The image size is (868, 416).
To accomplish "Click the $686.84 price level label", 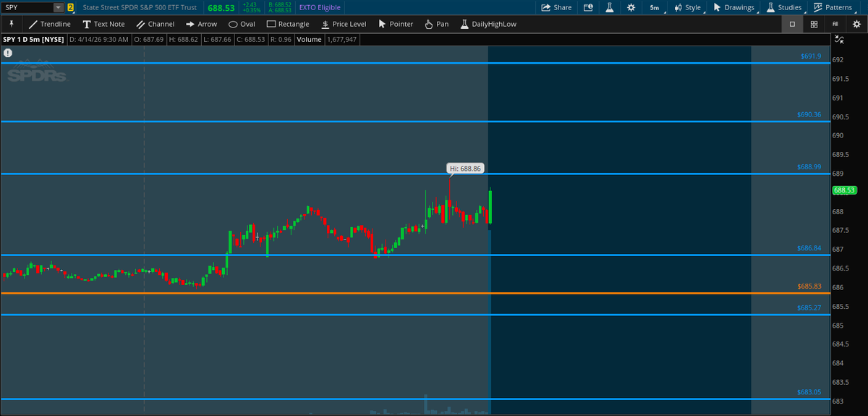I will click(809, 248).
